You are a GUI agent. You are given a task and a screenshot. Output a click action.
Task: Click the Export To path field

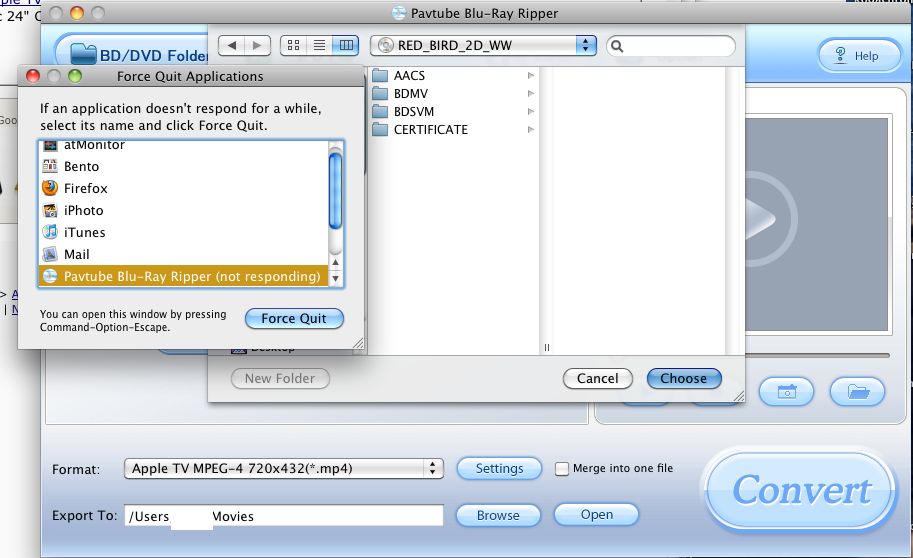pyautogui.click(x=284, y=515)
